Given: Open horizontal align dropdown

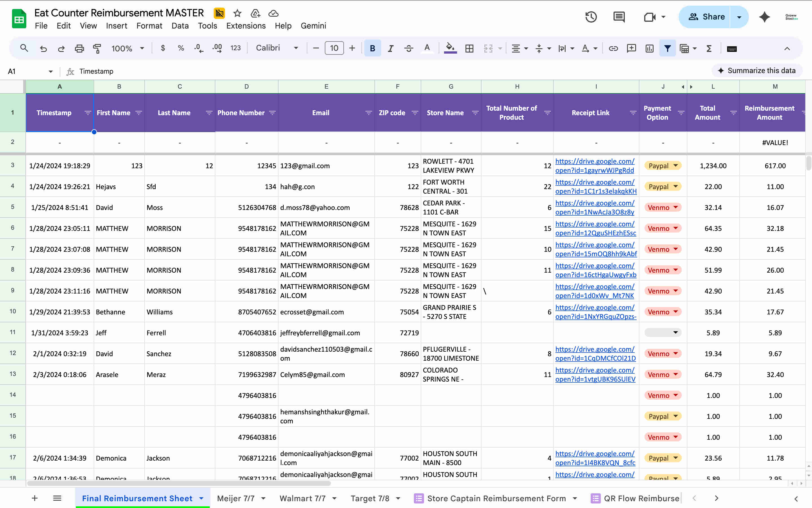Looking at the screenshot, I should (519, 48).
